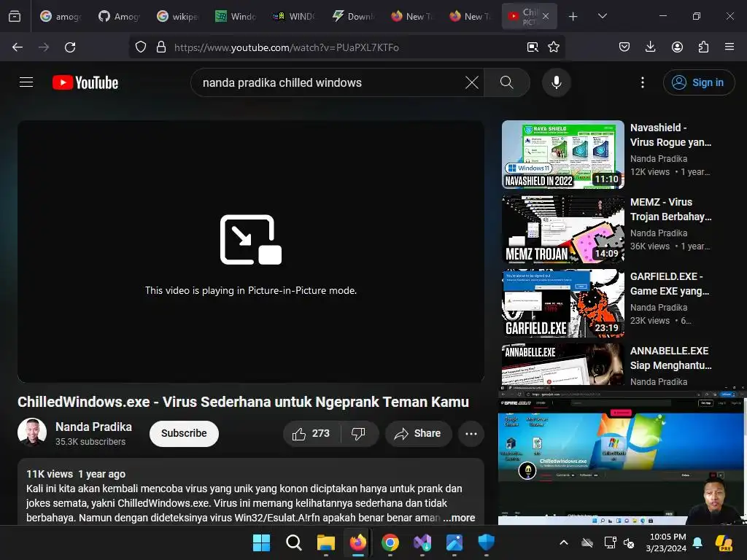Click the Firefox URL address bar
Viewport: 747px width, 560px height.
[345, 47]
